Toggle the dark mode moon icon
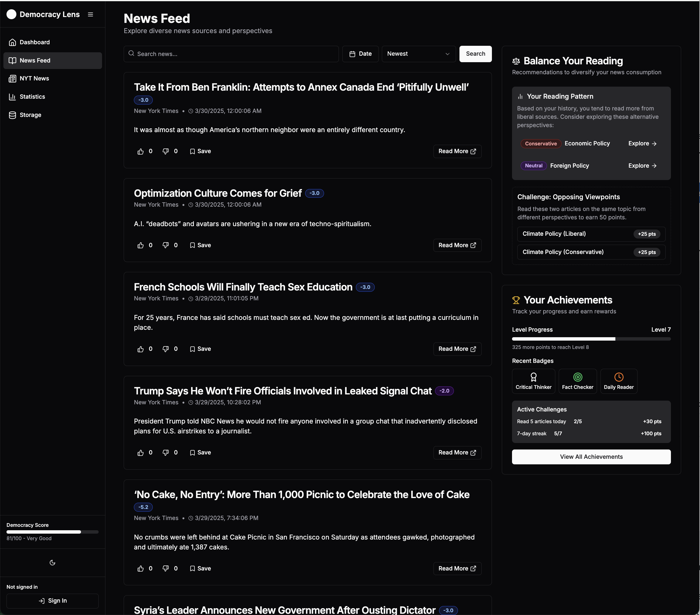The height and width of the screenshot is (615, 700). (52, 563)
